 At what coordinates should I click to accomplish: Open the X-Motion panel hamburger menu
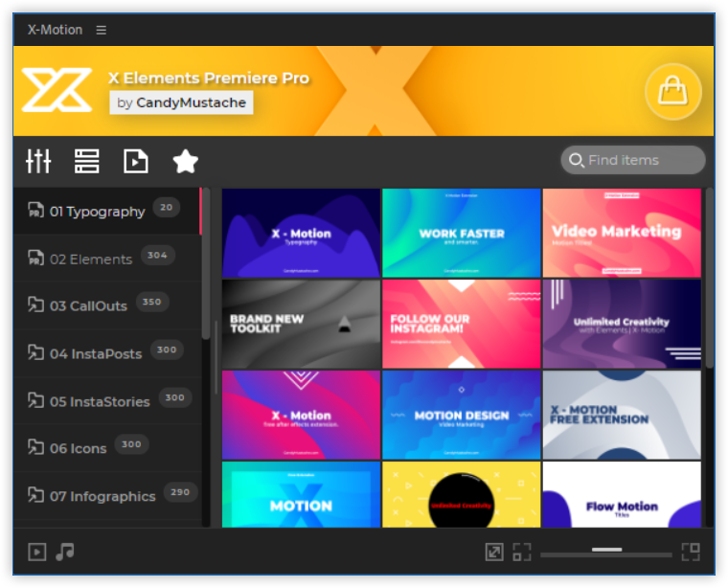pyautogui.click(x=102, y=30)
